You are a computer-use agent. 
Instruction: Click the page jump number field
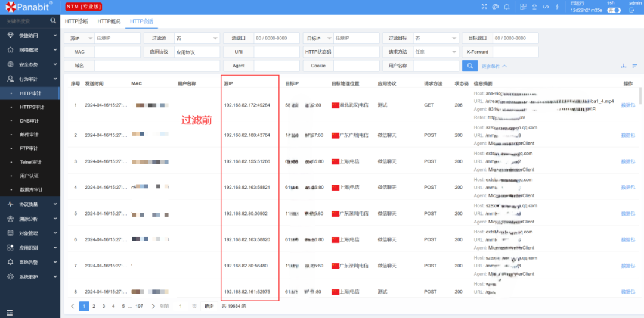click(180, 306)
